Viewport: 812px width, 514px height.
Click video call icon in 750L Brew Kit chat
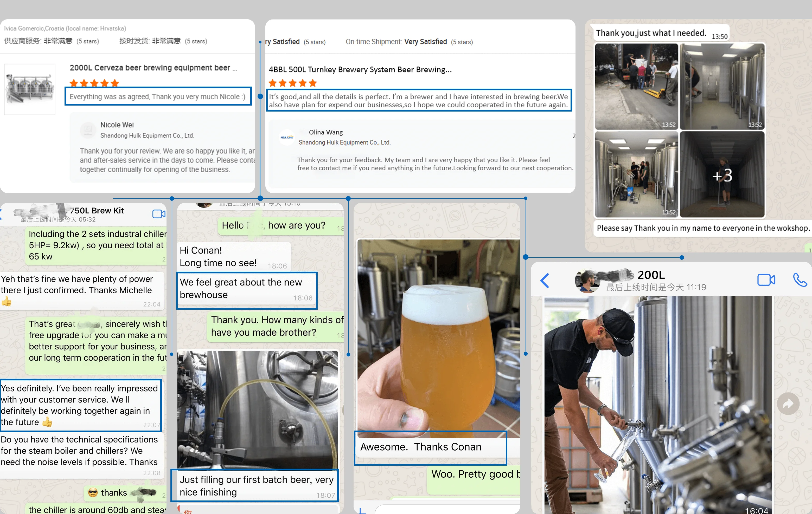coord(158,214)
